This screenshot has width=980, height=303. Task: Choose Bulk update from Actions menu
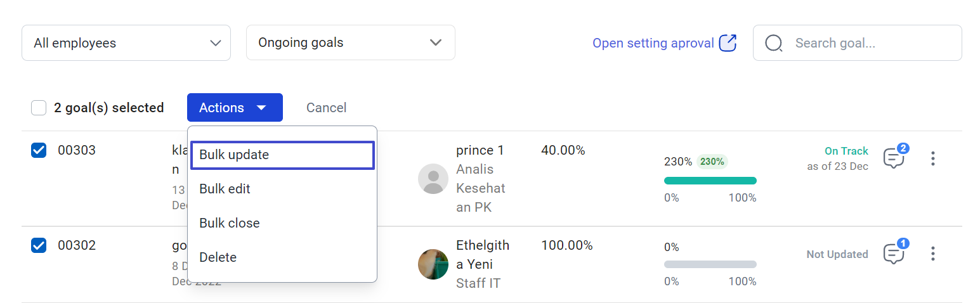pos(282,155)
